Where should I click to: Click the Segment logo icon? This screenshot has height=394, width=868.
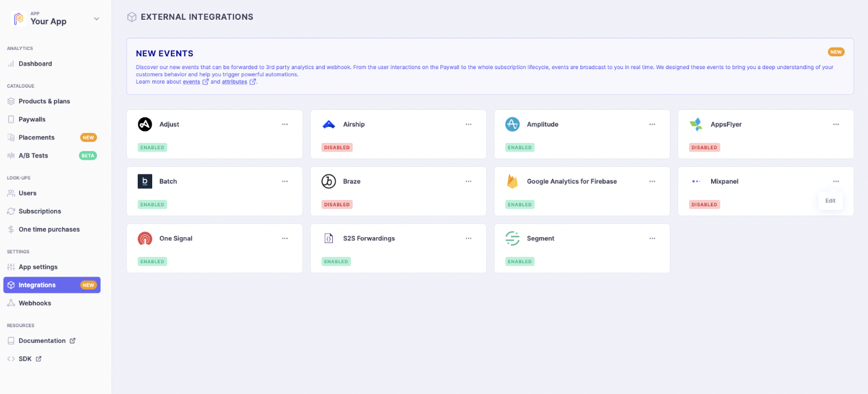[512, 238]
